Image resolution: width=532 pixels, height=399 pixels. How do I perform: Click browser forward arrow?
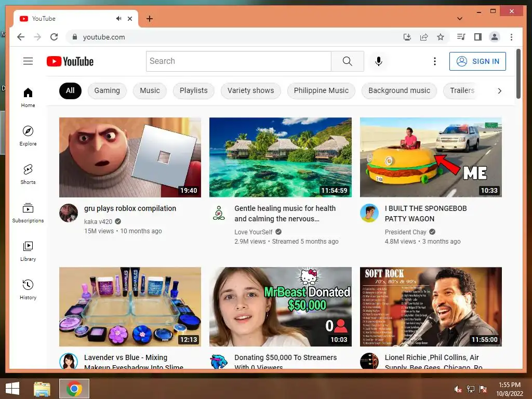pos(37,37)
